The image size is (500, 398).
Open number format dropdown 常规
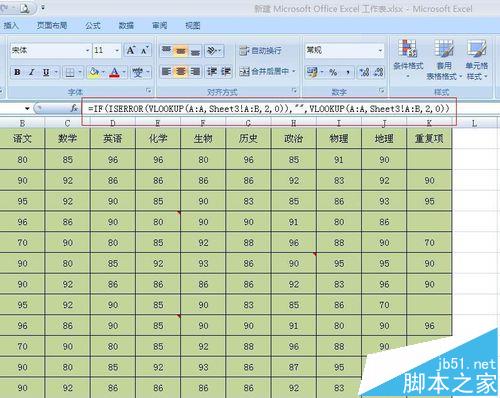click(380, 51)
